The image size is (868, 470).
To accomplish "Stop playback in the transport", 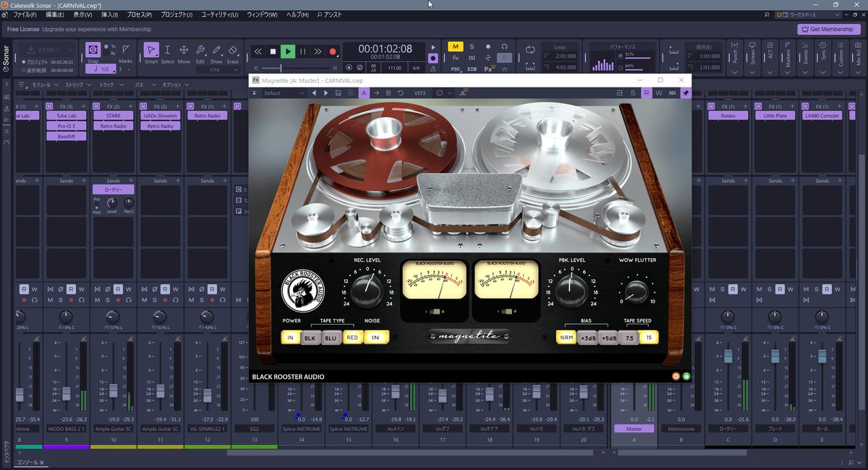I will click(273, 51).
